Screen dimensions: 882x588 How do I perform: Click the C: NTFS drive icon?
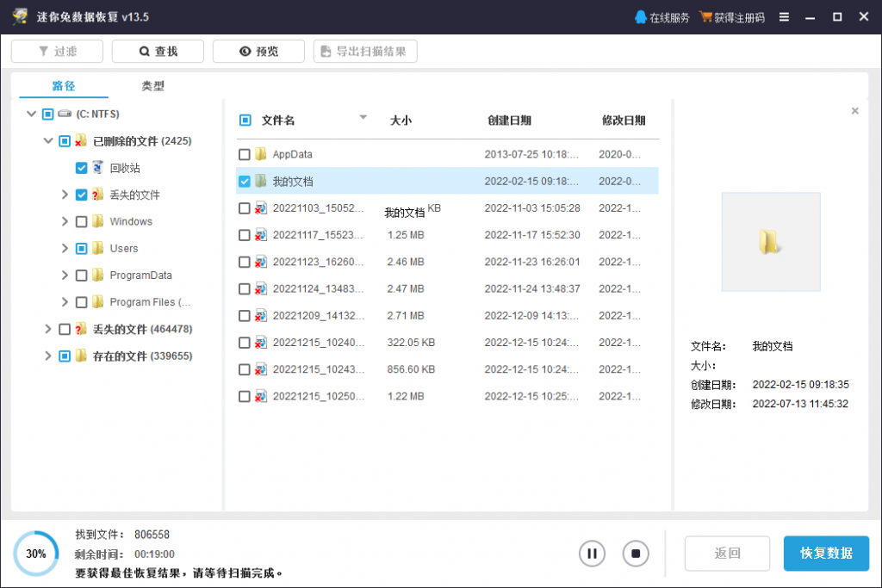(x=65, y=114)
